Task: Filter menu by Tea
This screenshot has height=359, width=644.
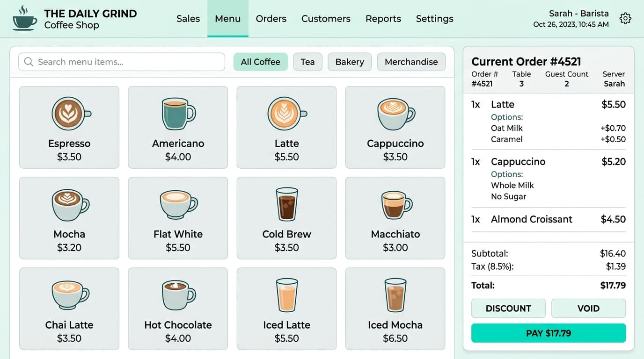Action: coord(307,62)
